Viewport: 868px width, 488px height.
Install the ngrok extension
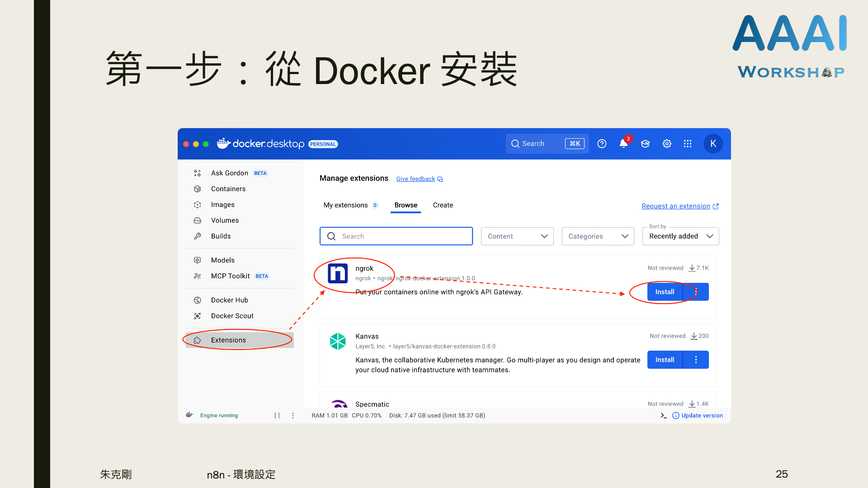pos(665,292)
